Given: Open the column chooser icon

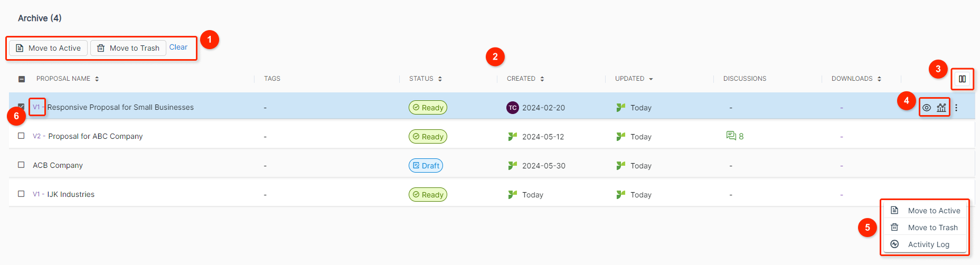Looking at the screenshot, I should click(x=962, y=79).
